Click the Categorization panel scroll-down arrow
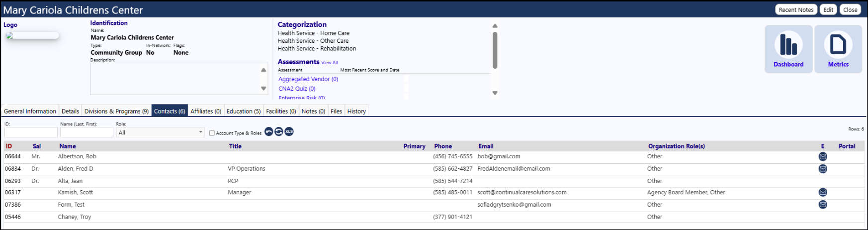Viewport: 868px width, 230px height. point(495,93)
